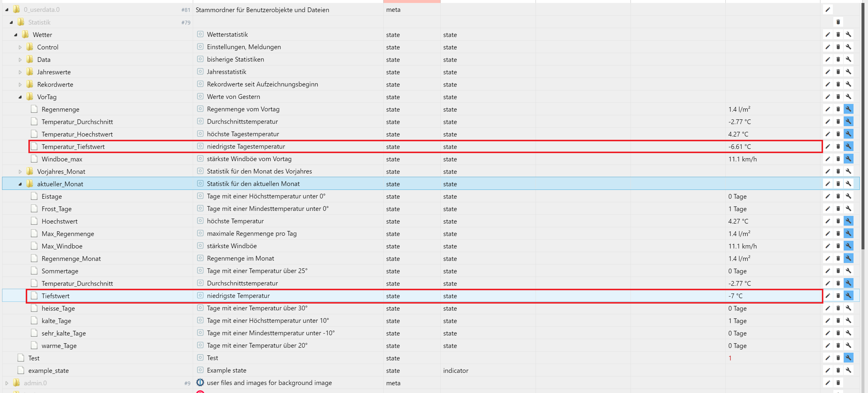
Task: Edit the 0_userdata.0 root folder
Action: 827,10
